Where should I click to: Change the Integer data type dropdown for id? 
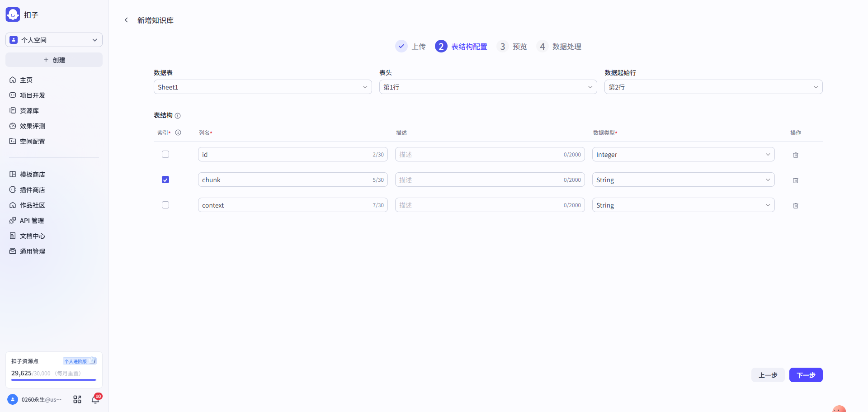pos(683,154)
